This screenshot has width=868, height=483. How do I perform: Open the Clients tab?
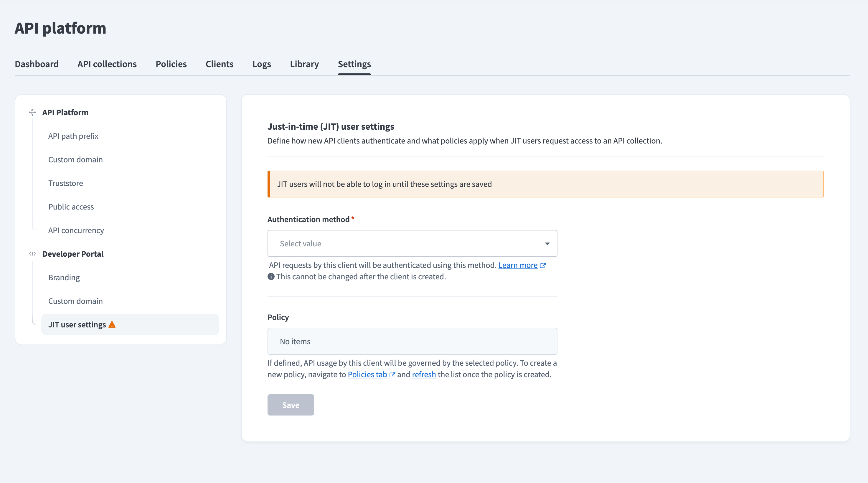tap(220, 64)
